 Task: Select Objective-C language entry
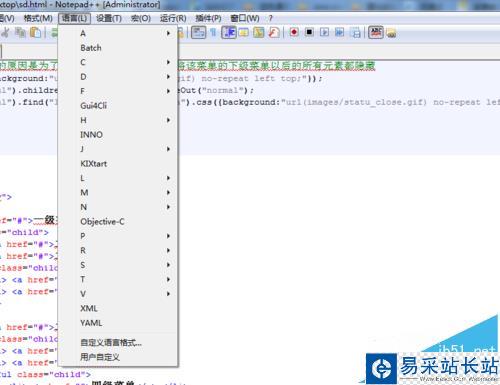[118, 221]
